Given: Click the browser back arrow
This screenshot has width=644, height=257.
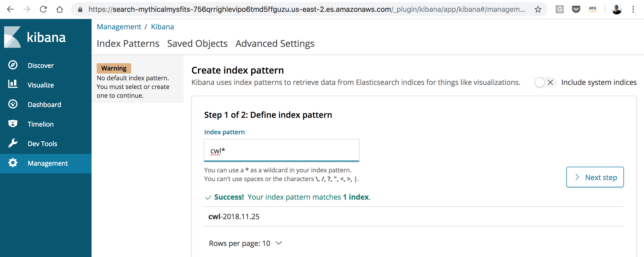Looking at the screenshot, I should click(10, 10).
